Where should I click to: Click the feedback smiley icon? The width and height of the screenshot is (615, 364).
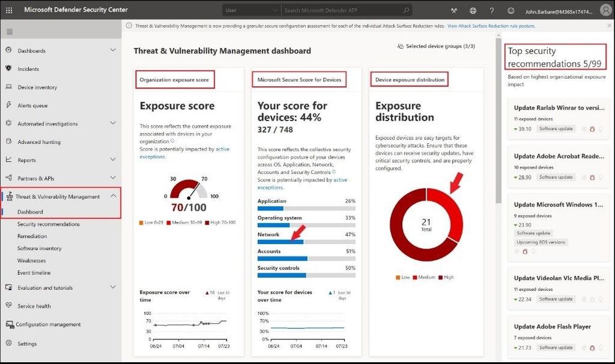click(511, 10)
